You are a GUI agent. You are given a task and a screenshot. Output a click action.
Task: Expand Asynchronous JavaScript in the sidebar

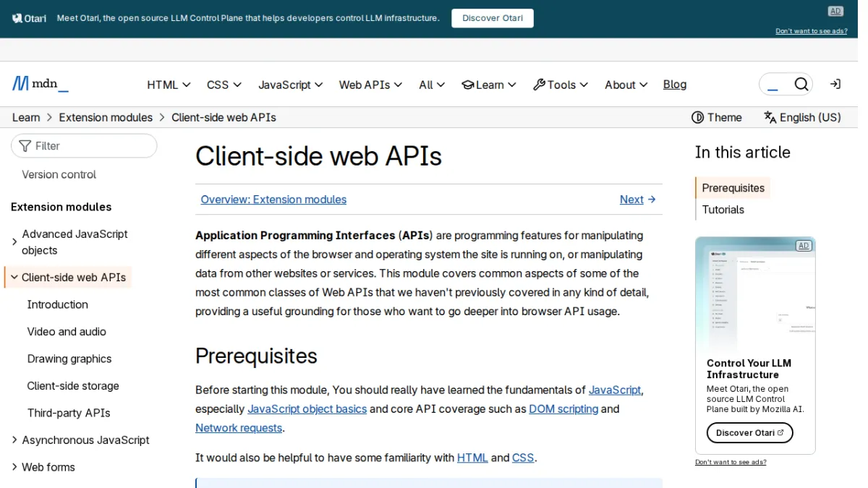pos(14,440)
